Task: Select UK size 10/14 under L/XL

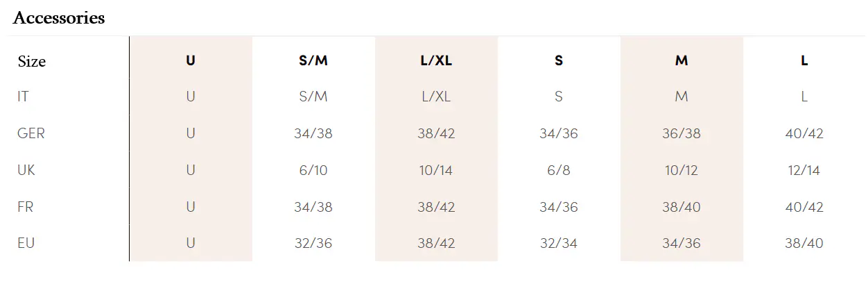Action: coord(436,170)
